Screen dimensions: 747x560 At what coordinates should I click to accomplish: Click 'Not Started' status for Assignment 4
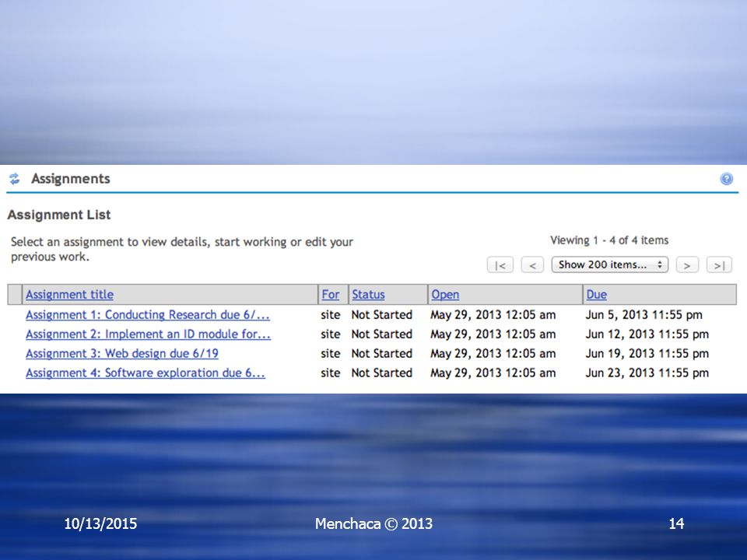coord(381,373)
